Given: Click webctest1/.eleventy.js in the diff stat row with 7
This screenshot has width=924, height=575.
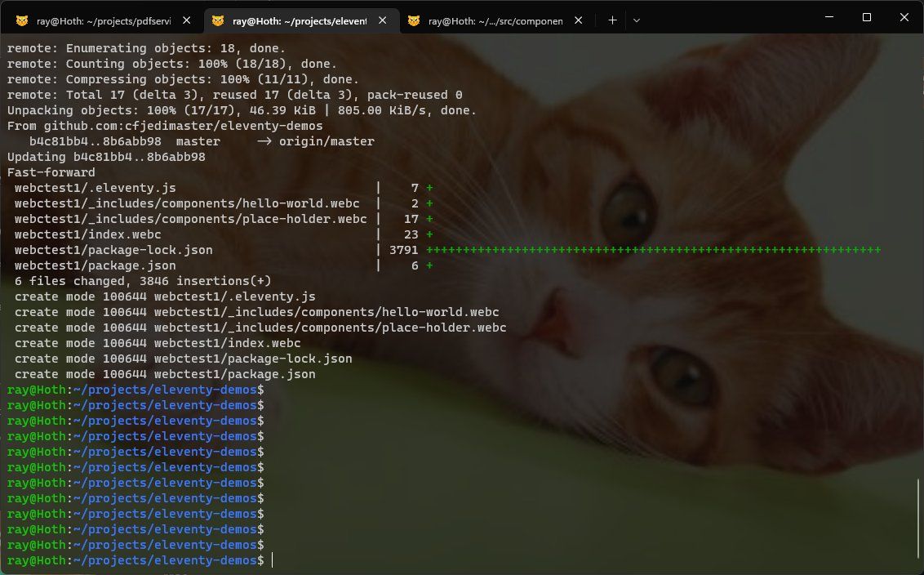Looking at the screenshot, I should [96, 188].
